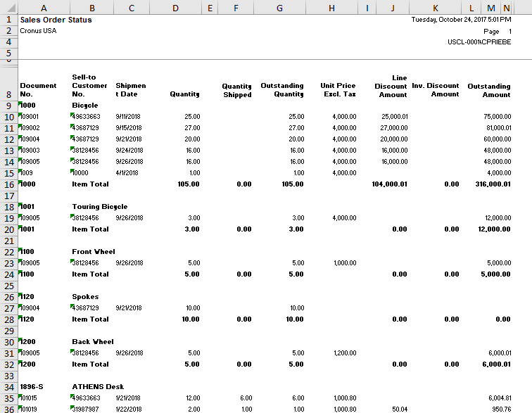The image size is (532, 413).
Task: Select column D header
Action: coord(175,7)
